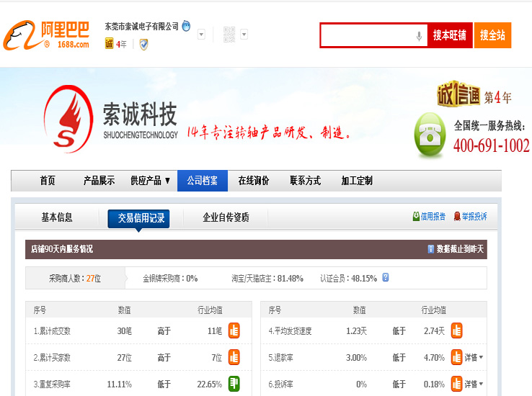Viewport: 532px width, 396px height.
Task: Click the gold 诚信通 banner badge
Action: (x=458, y=94)
